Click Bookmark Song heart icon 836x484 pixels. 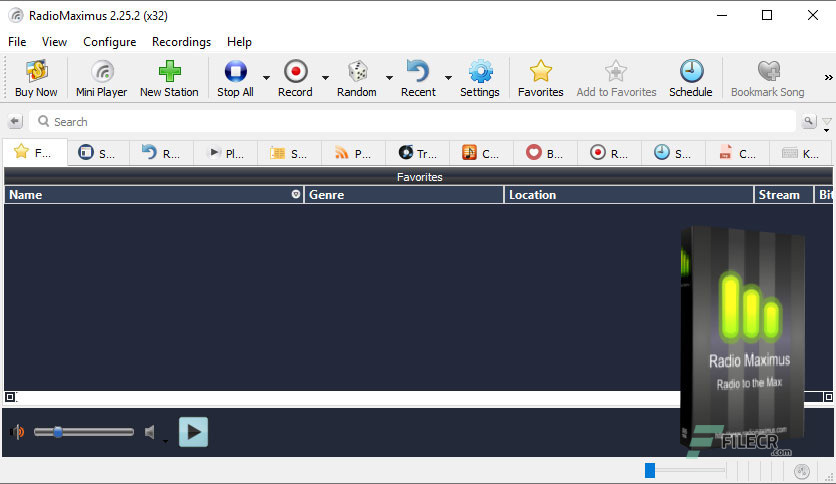click(768, 78)
